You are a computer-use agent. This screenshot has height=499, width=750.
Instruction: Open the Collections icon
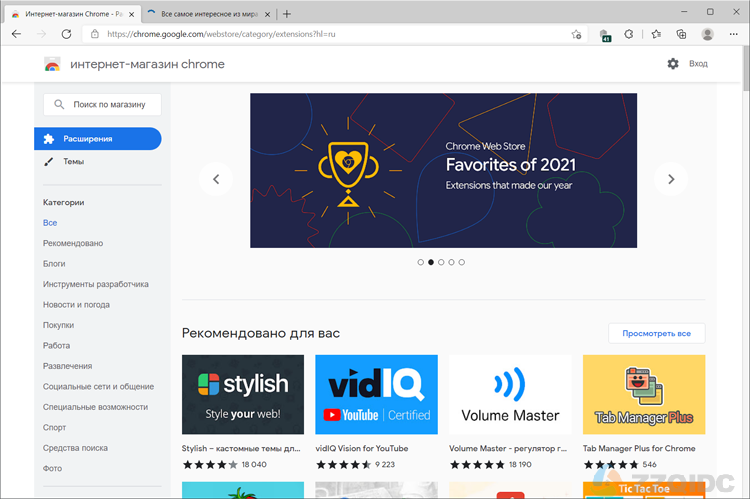[681, 34]
